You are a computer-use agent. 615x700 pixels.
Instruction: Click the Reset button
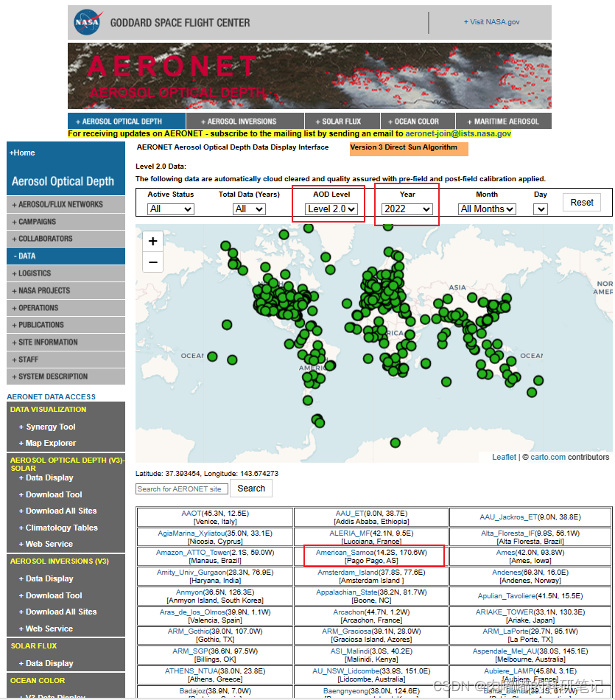click(582, 202)
